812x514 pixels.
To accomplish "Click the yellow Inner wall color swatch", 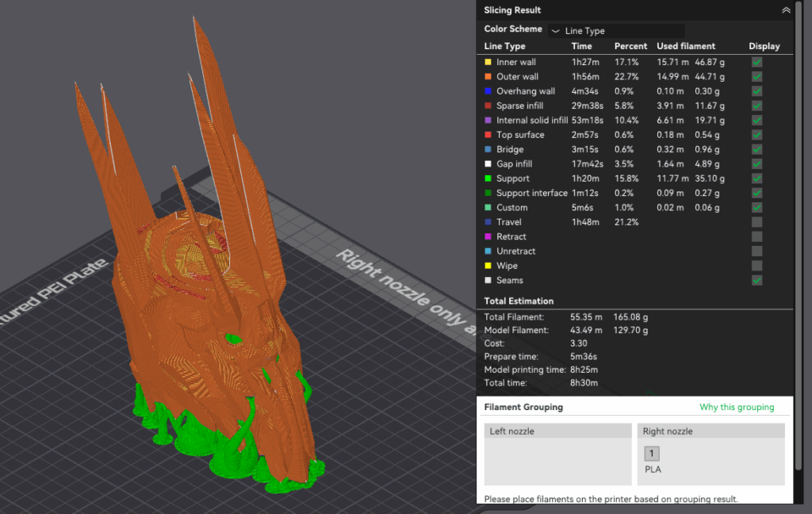I will pyautogui.click(x=488, y=62).
